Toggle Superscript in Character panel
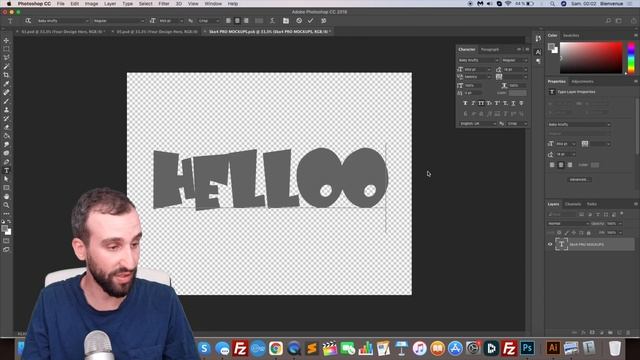Image resolution: width=640 pixels, height=360 pixels. (x=497, y=103)
